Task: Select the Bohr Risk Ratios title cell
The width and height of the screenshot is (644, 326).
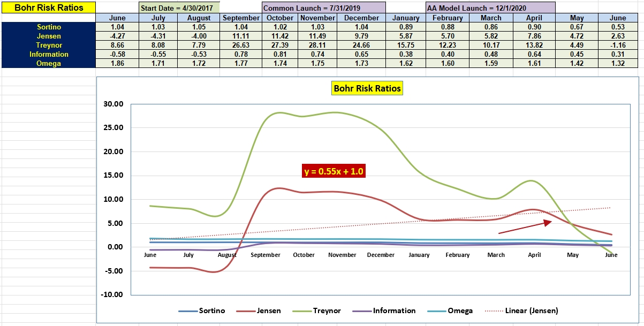Action: tap(49, 7)
